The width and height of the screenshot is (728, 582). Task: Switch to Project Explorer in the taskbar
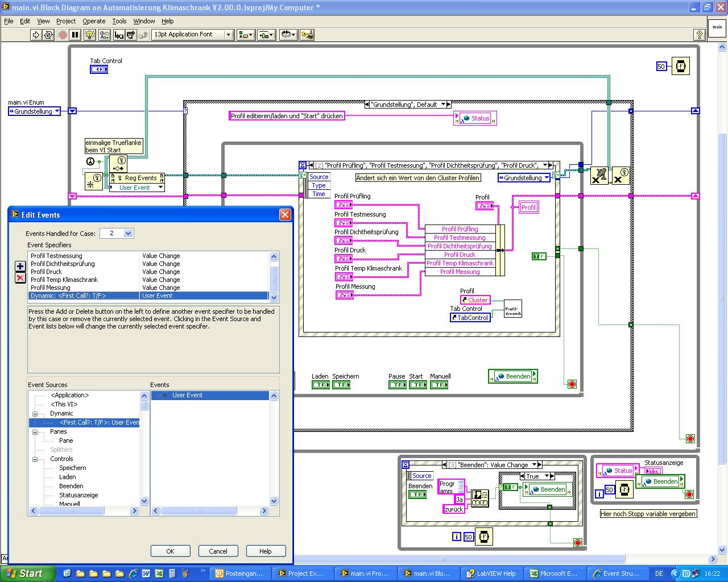click(x=303, y=573)
